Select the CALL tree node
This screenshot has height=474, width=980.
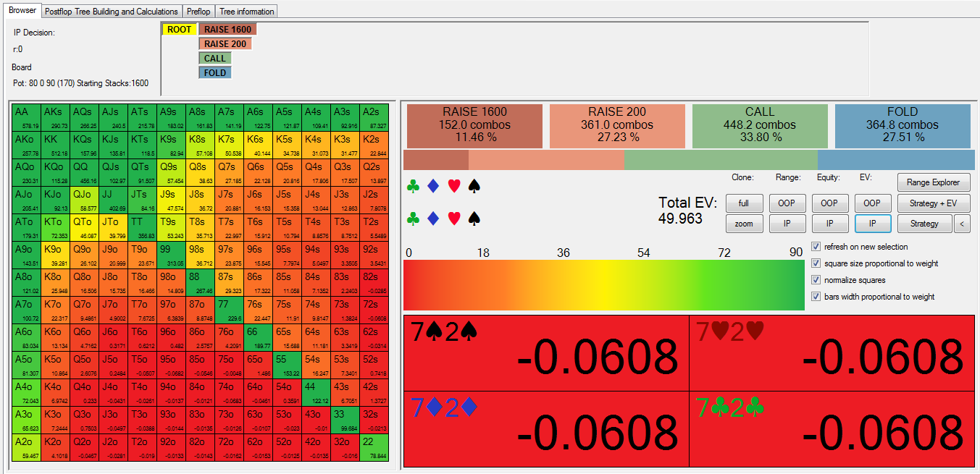pos(215,59)
